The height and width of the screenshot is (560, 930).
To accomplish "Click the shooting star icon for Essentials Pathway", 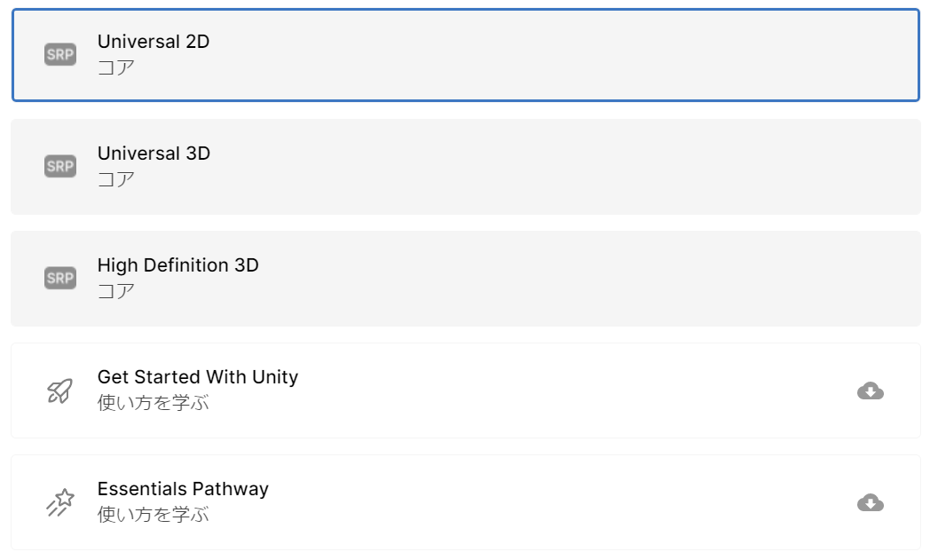I will [x=60, y=502].
